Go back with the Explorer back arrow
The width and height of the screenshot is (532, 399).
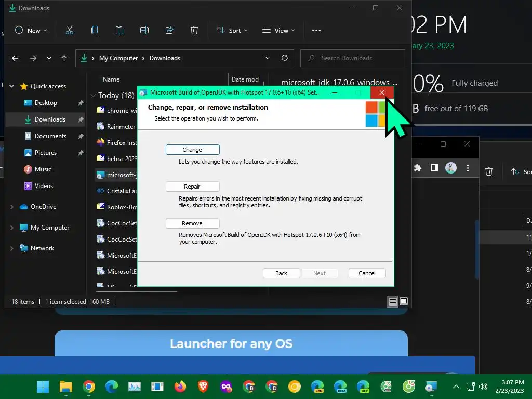click(15, 58)
